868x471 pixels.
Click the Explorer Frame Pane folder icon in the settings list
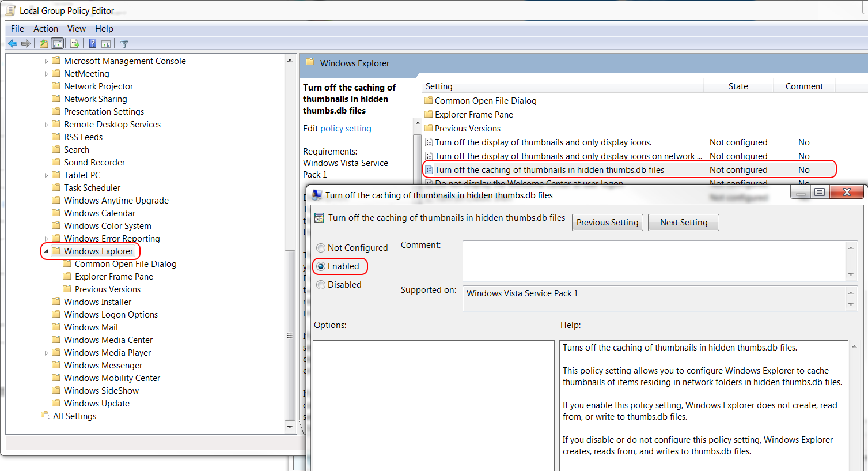tap(429, 114)
